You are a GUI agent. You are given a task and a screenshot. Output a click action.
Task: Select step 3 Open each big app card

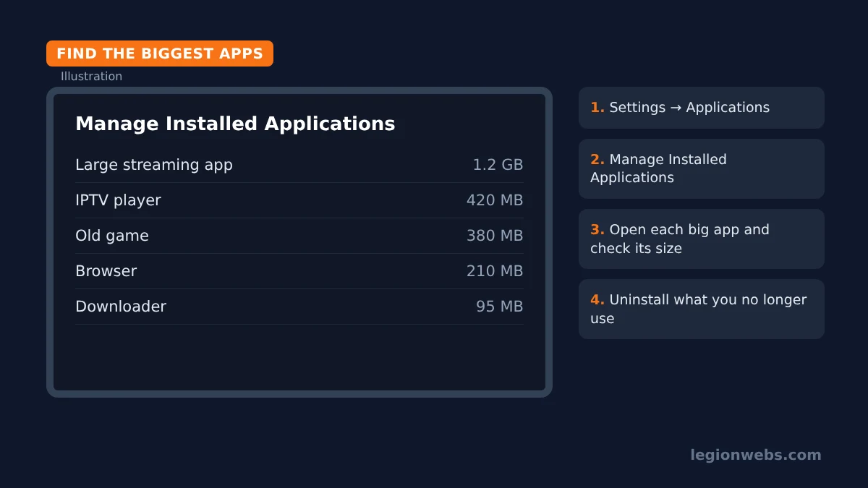coord(702,239)
